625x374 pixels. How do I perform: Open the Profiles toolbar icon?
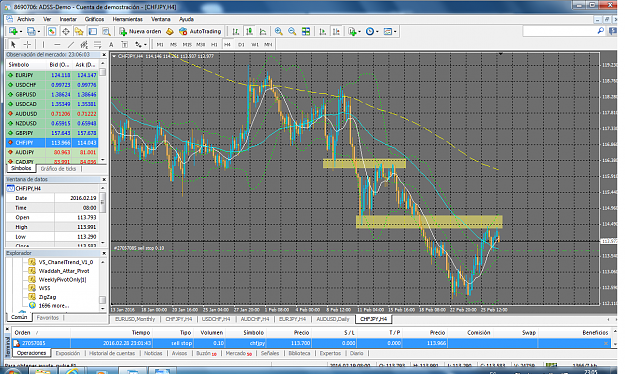point(31,31)
